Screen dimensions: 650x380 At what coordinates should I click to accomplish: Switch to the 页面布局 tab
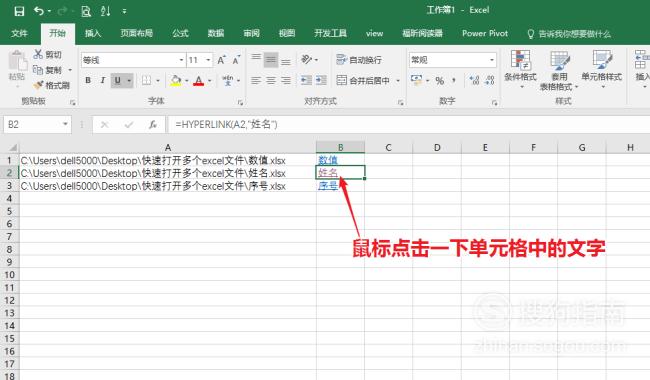[x=137, y=34]
